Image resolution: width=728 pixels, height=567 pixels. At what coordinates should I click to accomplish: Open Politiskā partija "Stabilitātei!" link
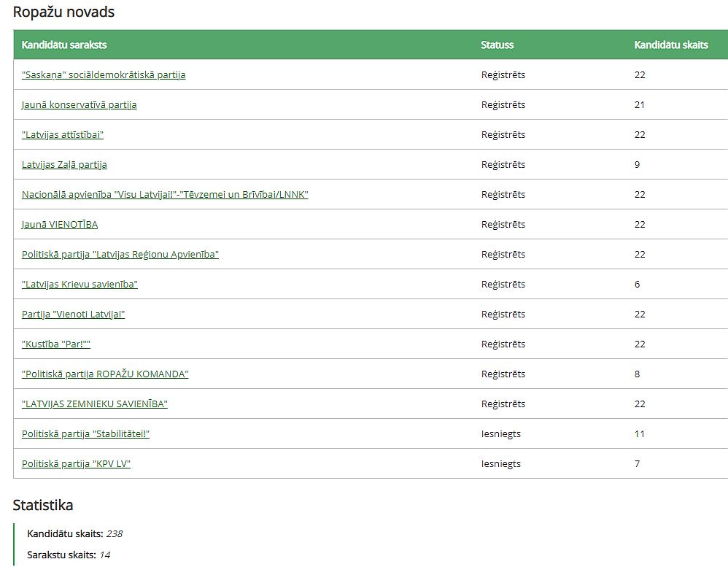coord(86,434)
